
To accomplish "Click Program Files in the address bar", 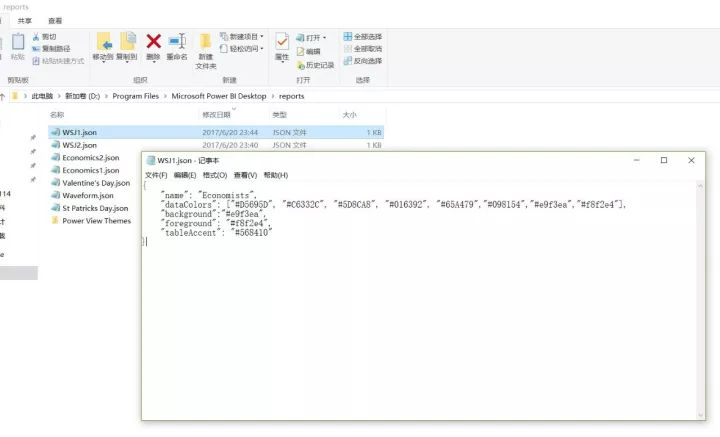I will tap(135, 96).
